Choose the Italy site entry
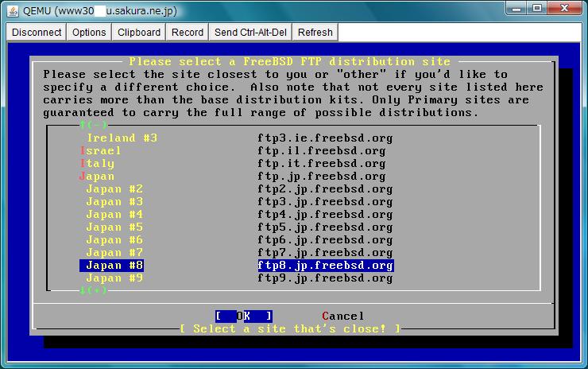The width and height of the screenshot is (588, 369). [x=98, y=164]
